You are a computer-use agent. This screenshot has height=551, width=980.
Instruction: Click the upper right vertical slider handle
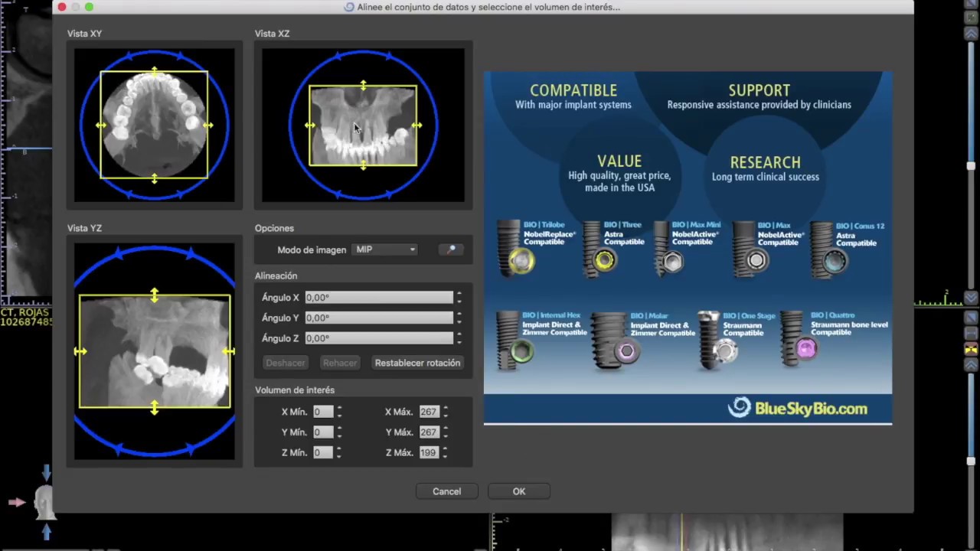tap(971, 166)
